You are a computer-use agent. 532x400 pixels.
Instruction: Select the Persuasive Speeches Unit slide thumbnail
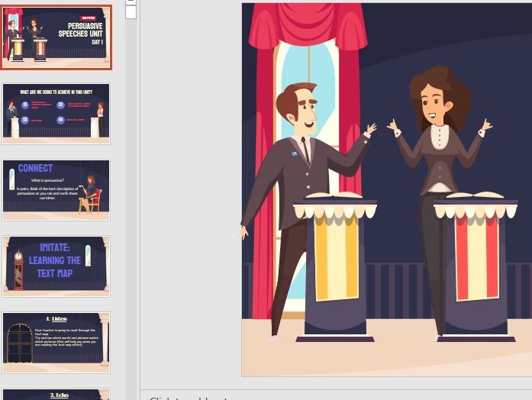coord(56,37)
